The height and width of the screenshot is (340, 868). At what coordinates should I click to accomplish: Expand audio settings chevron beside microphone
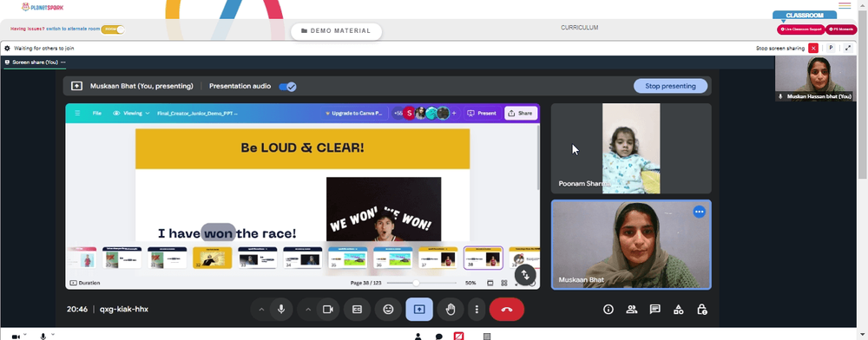(261, 309)
